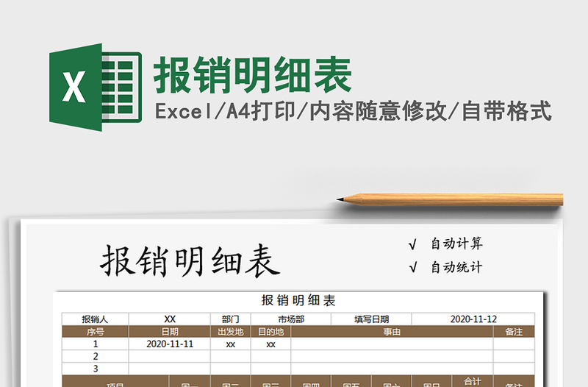Click the black calligraphy 报销明细表 title
588x387 pixels.
(190, 261)
